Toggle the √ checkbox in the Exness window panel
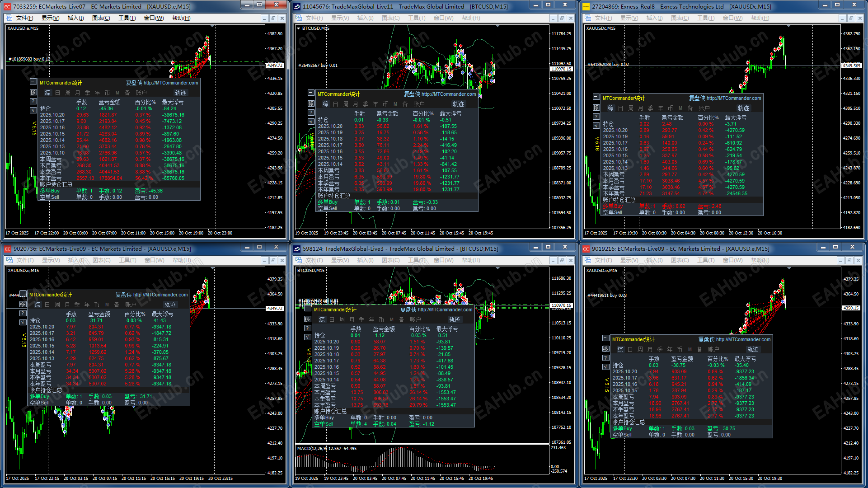This screenshot has height=488, width=868. [x=596, y=125]
